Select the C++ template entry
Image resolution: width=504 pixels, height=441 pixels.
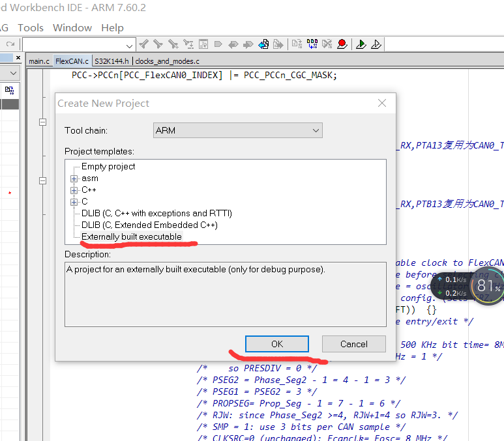click(89, 190)
